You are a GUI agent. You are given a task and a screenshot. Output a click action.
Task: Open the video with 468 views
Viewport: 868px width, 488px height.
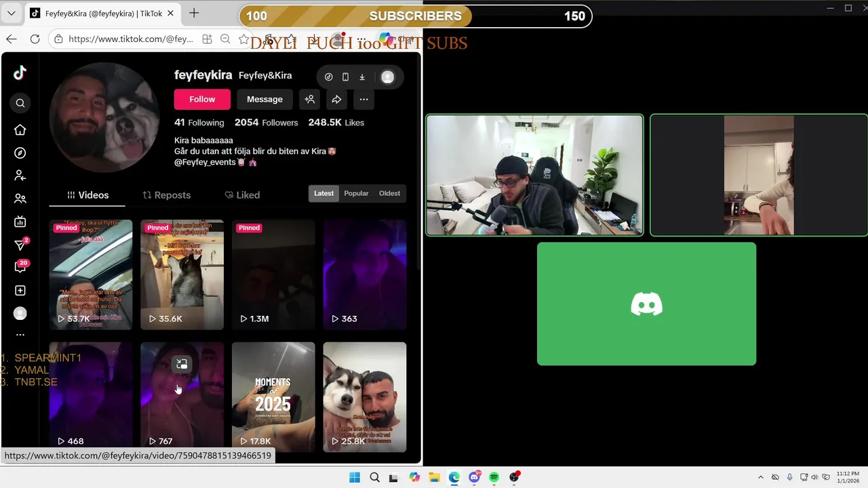point(91,397)
